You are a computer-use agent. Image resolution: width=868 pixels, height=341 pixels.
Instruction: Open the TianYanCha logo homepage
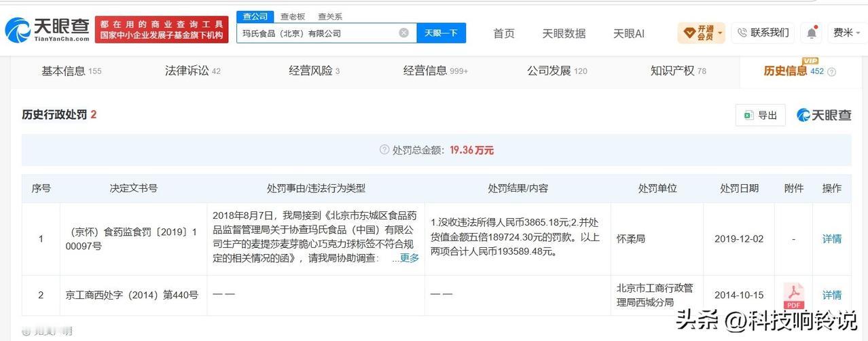coord(47,29)
